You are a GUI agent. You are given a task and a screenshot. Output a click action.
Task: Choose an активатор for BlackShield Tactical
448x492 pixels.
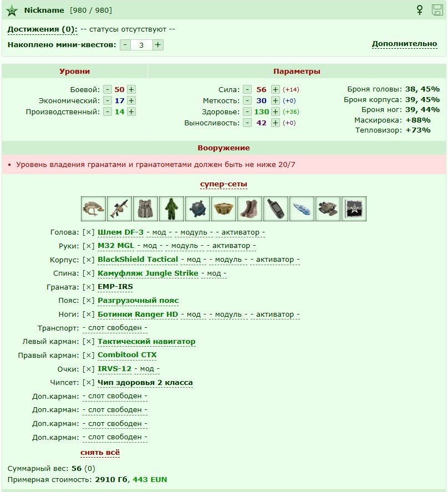[275, 260]
